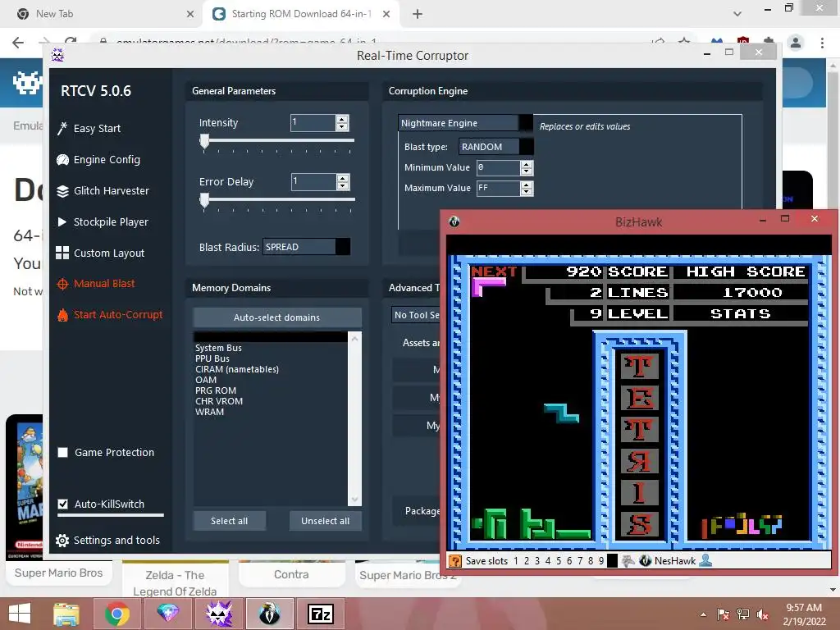The image size is (840, 630).
Task: Open Easy Start wand icon
Action: [x=62, y=129]
